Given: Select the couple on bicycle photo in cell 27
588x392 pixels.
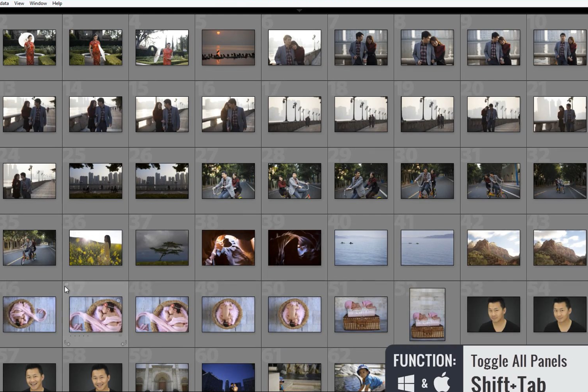Looking at the screenshot, I should (x=228, y=181).
